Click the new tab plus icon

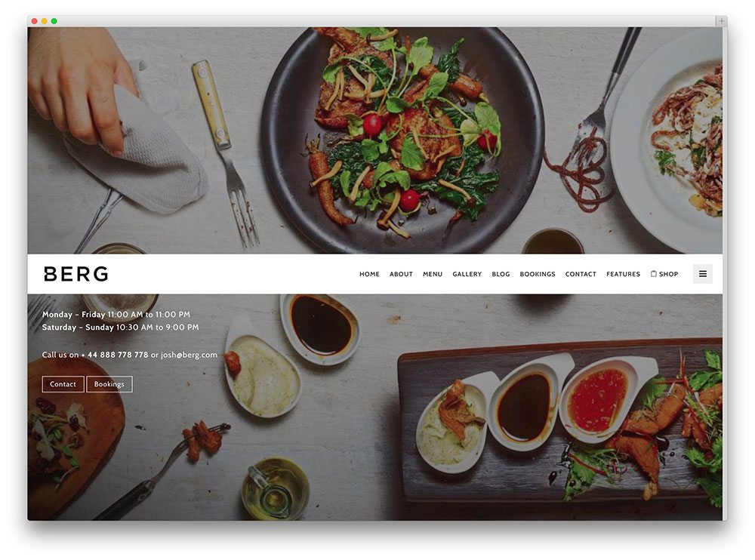tap(721, 21)
